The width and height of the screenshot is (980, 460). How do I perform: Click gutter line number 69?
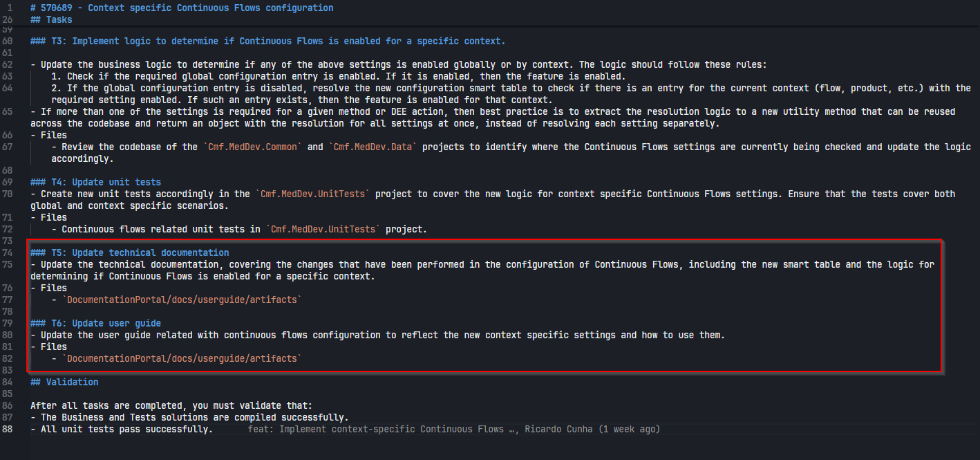click(8, 182)
